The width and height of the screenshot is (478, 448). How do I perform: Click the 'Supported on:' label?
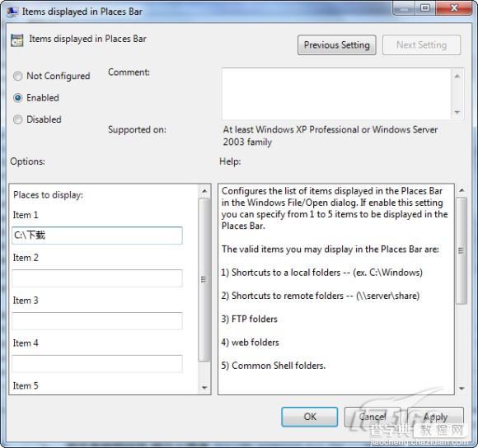[x=137, y=130]
